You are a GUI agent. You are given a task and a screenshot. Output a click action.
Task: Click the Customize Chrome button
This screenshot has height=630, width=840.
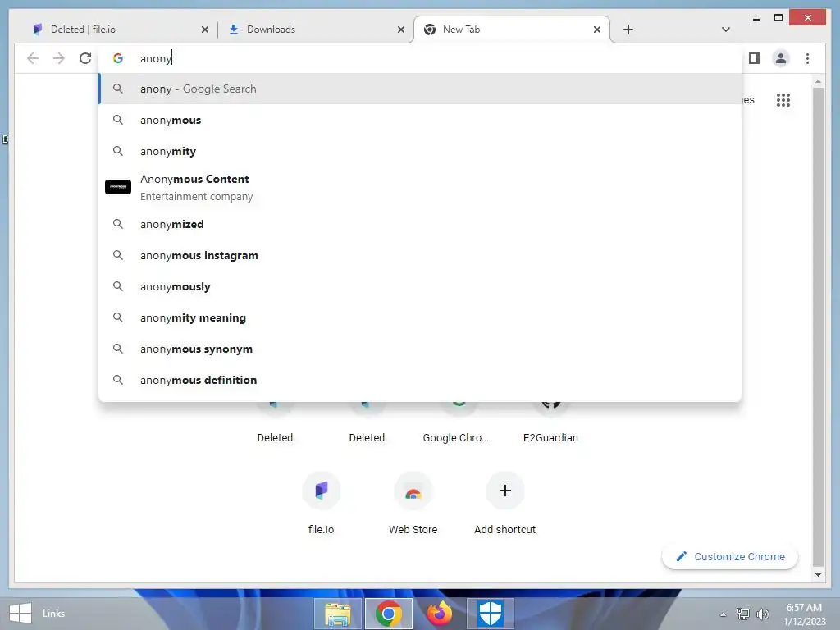(x=730, y=557)
